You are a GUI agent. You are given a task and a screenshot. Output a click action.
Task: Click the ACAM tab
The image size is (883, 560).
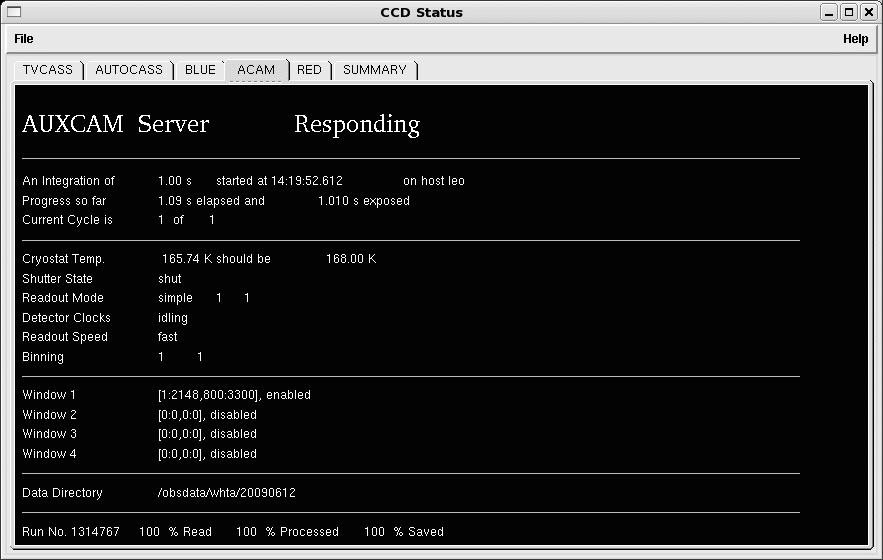[x=256, y=70]
